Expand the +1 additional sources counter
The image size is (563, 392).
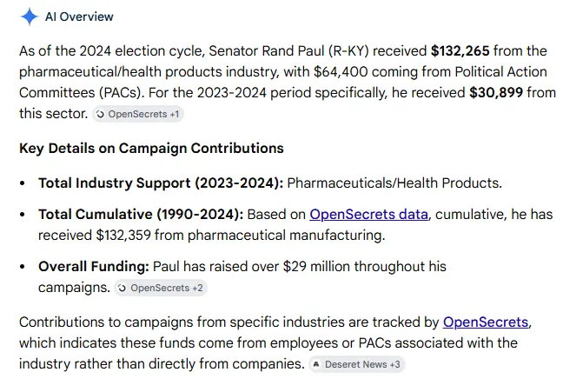click(175, 114)
